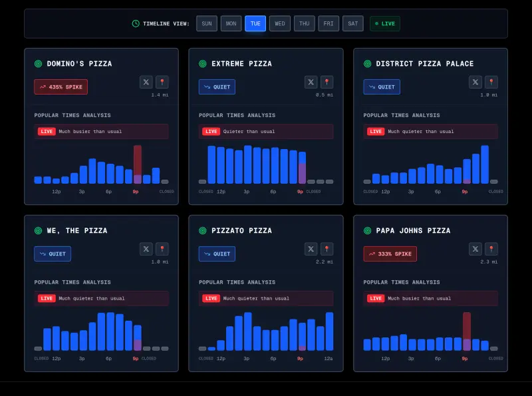Click the tall red 9p bar on Domino's chart
The width and height of the screenshot is (532, 396).
pos(138,163)
